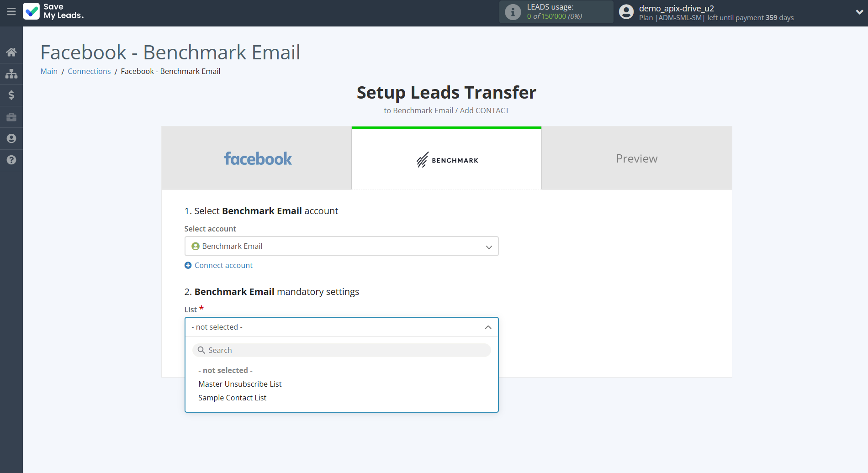Open the help question mark icon
This screenshot has width=868, height=473.
tap(11, 160)
